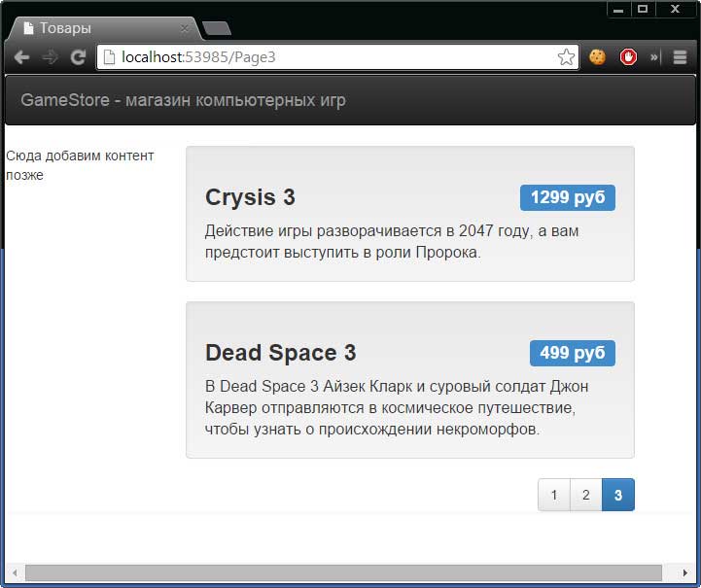The height and width of the screenshot is (588, 701).
Task: Minimize the browser window
Action: [x=618, y=9]
